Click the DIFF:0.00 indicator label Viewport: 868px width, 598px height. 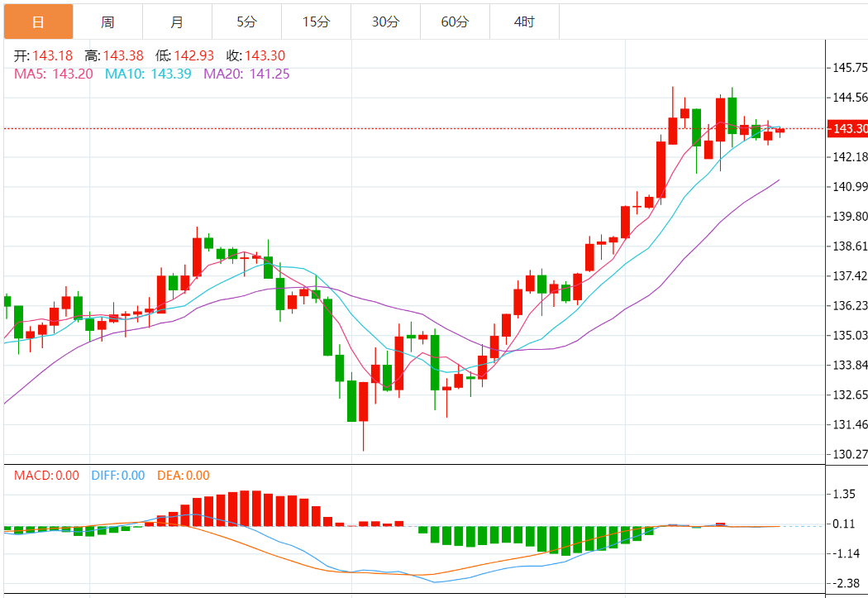pos(118,476)
